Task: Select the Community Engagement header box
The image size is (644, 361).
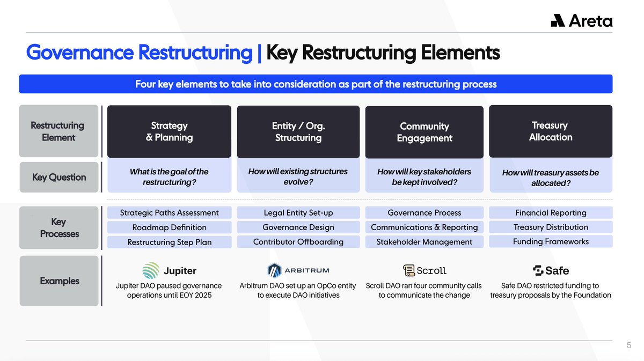Action: click(x=424, y=132)
